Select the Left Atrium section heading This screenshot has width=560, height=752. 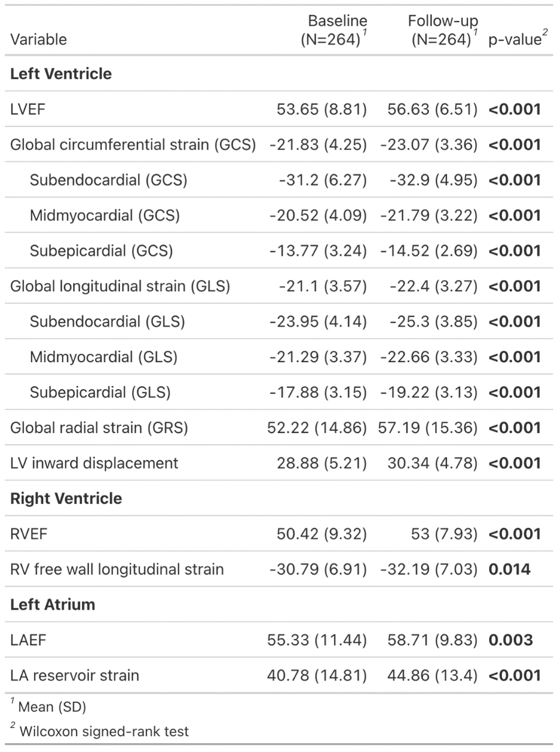[x=53, y=605]
